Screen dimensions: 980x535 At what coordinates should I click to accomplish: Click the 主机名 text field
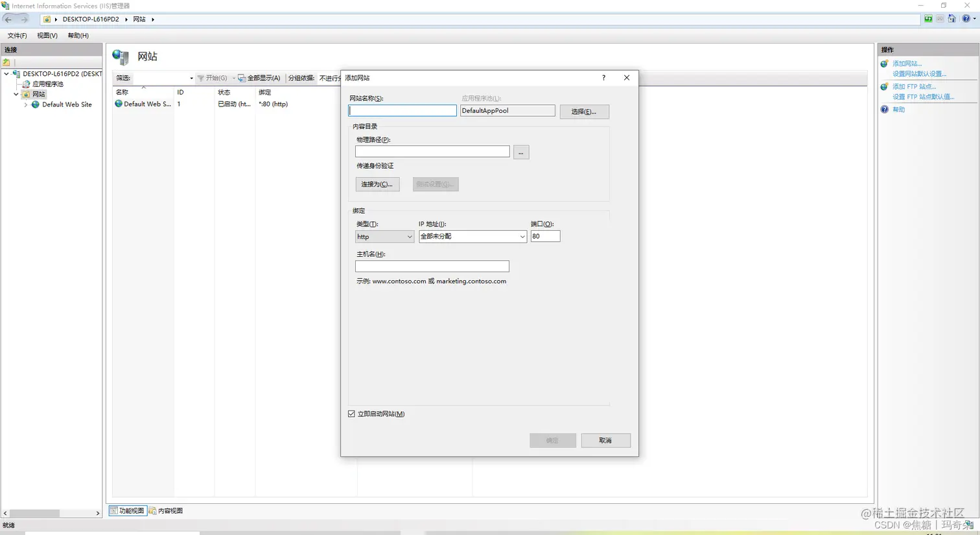tap(432, 267)
